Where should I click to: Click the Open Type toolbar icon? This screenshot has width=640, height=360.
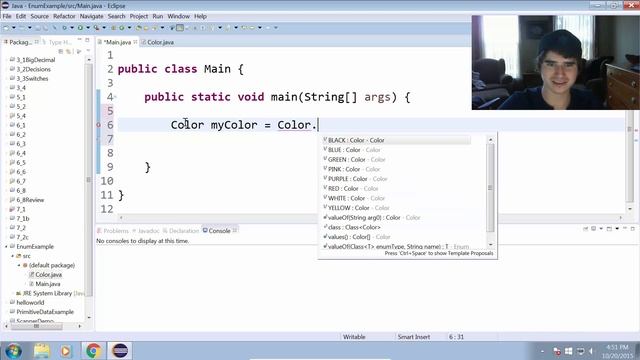[138, 28]
